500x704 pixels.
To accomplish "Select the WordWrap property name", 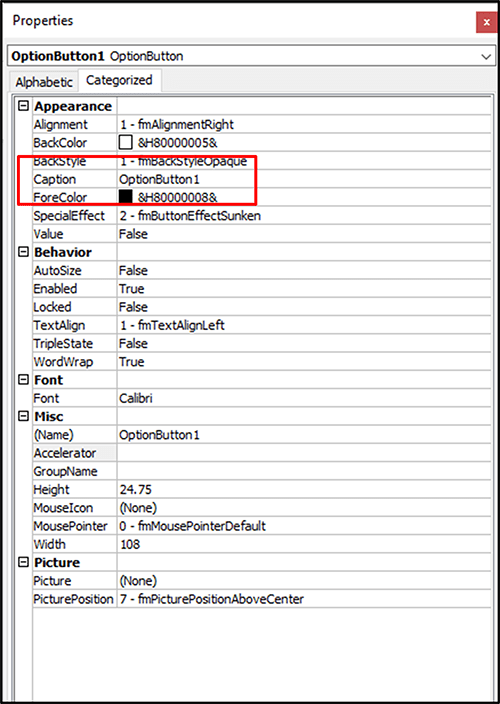I will point(63,362).
